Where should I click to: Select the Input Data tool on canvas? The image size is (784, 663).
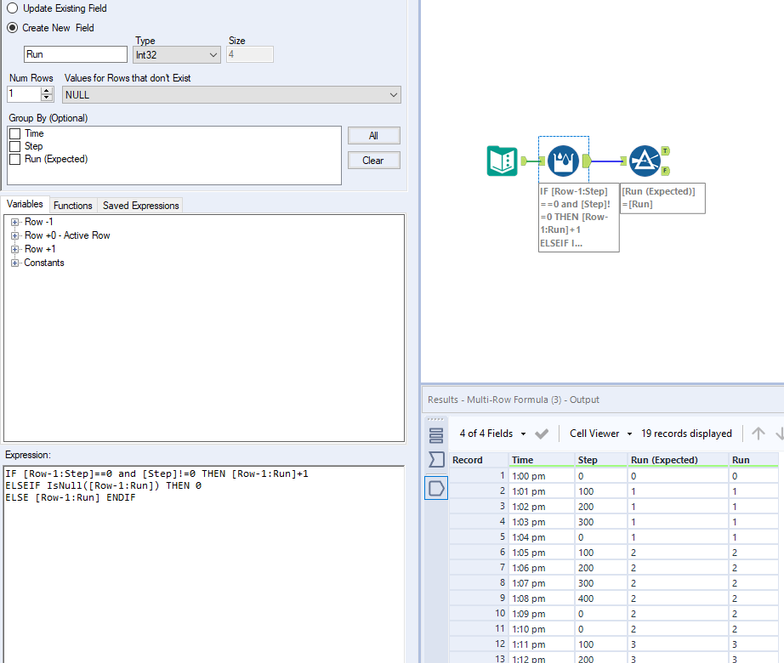(502, 160)
